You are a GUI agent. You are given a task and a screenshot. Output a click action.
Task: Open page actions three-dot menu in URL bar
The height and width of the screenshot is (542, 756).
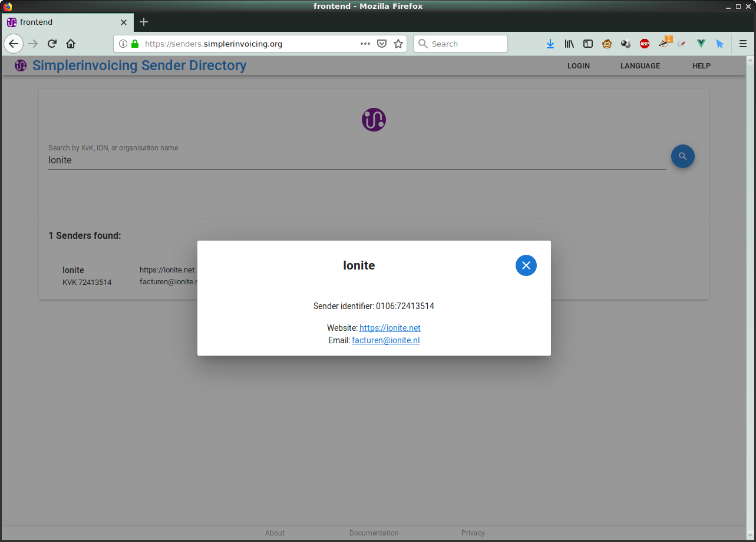[365, 44]
